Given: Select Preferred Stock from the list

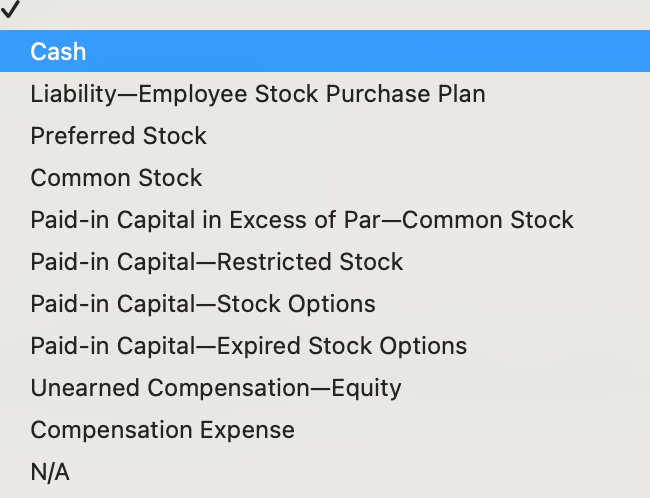Looking at the screenshot, I should pyautogui.click(x=118, y=136).
